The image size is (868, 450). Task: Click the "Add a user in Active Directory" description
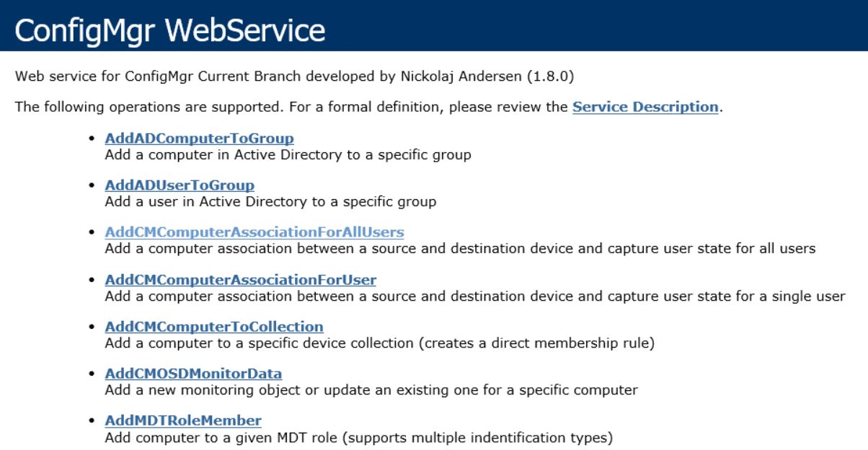tap(270, 202)
